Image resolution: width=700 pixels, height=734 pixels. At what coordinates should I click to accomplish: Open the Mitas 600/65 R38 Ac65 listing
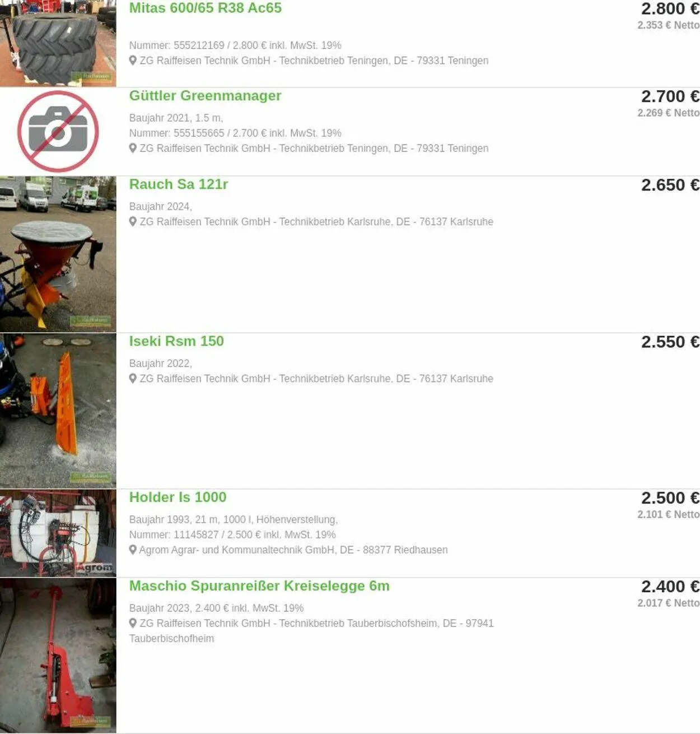(206, 8)
